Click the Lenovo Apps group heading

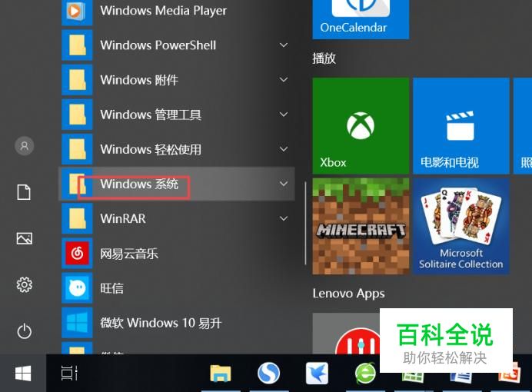[x=348, y=294]
